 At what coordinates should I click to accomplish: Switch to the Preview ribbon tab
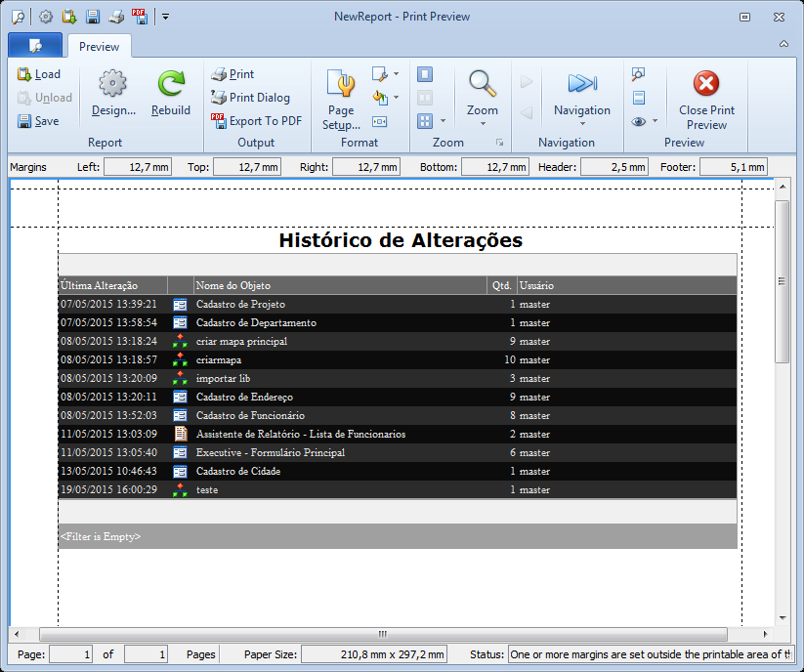click(x=99, y=46)
